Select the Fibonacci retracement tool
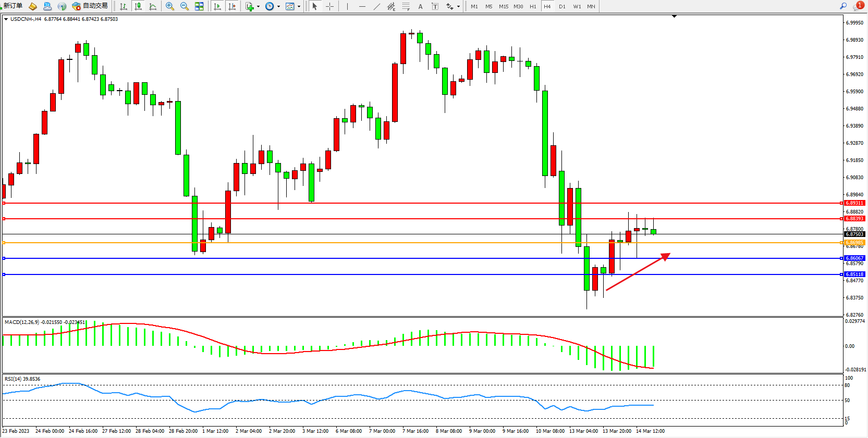 coord(406,6)
